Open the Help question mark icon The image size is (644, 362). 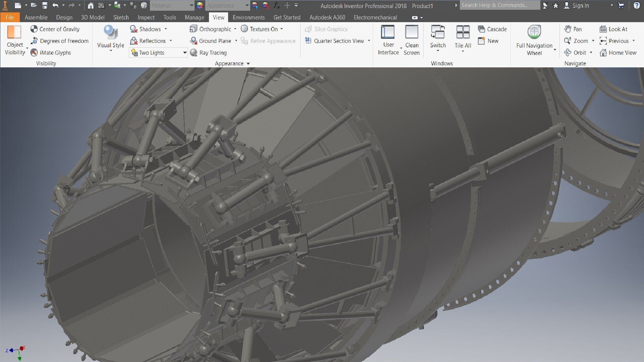click(637, 5)
